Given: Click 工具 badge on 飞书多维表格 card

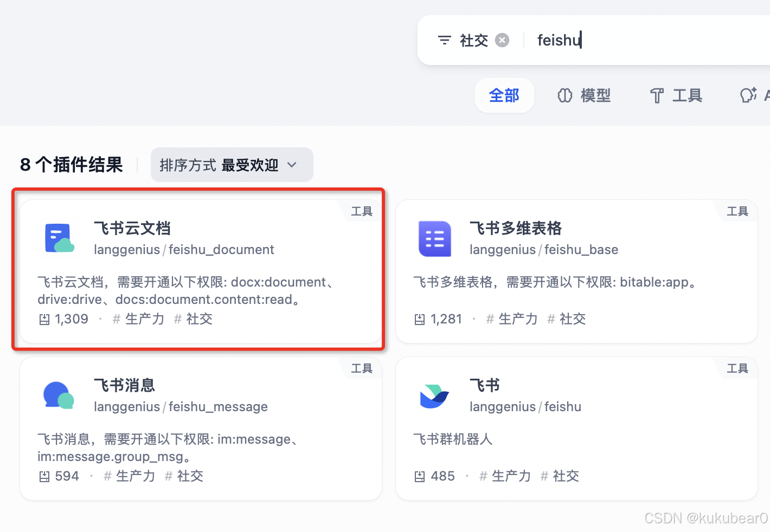Looking at the screenshot, I should pyautogui.click(x=737, y=211).
